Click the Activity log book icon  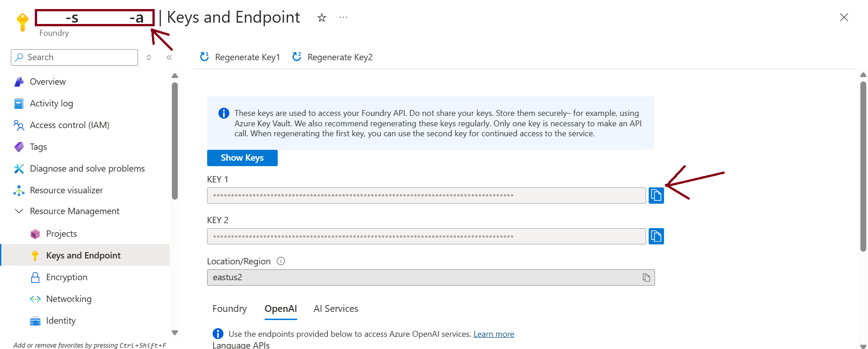[x=19, y=104]
